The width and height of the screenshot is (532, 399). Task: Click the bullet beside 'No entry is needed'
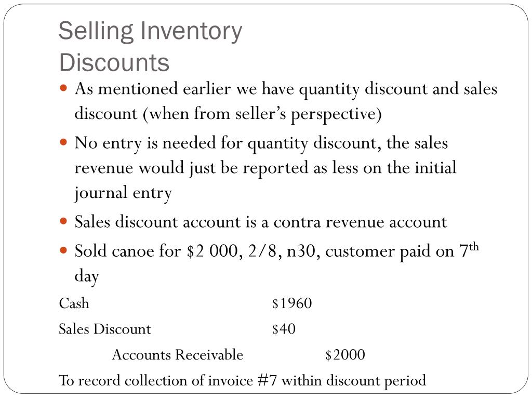point(63,142)
